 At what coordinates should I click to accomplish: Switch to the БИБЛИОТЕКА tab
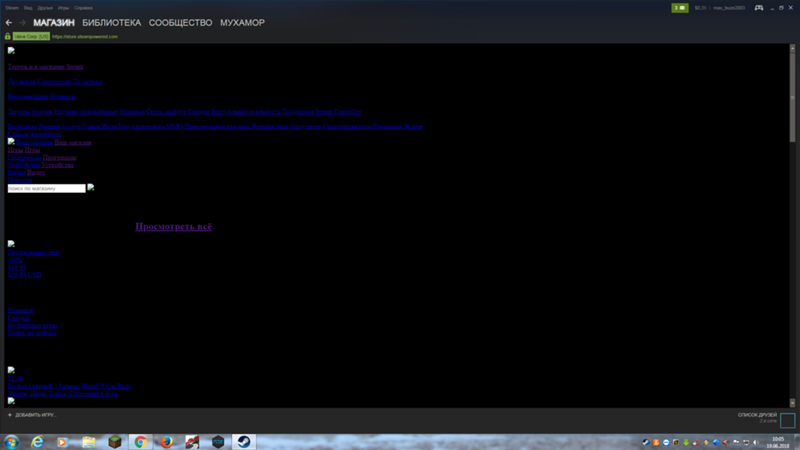111,22
